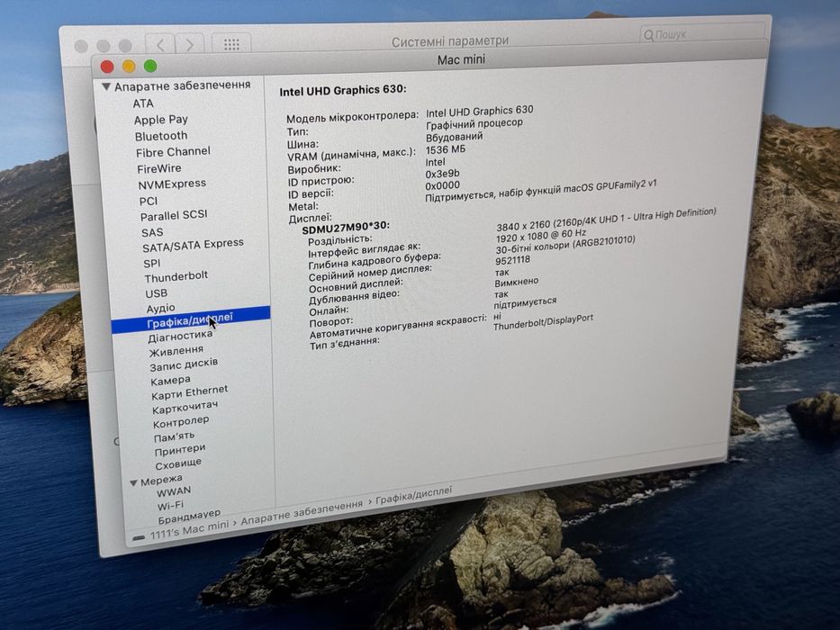840x630 pixels.
Task: Open the Аудіо entry
Action: pos(161,308)
